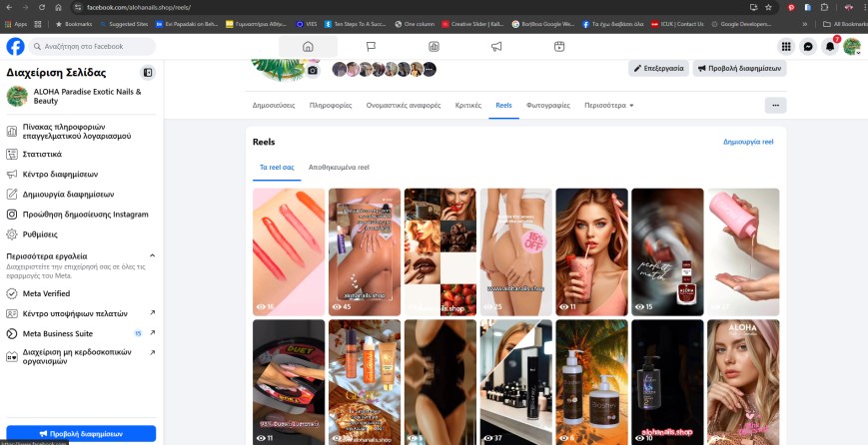Open Meta Business Suite in sidebar

pyautogui.click(x=58, y=333)
